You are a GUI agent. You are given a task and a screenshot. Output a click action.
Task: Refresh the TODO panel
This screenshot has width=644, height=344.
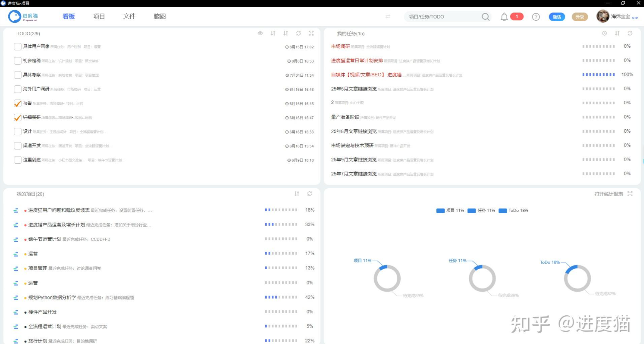[298, 33]
